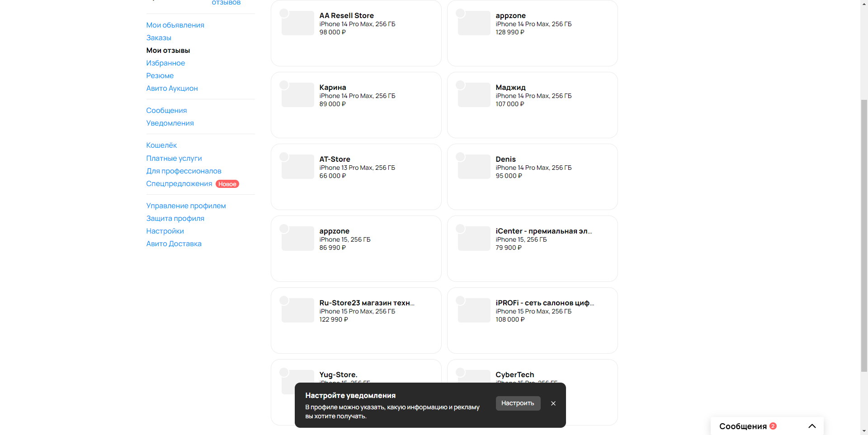
Task: Open the Резюме sidebar item
Action: (160, 75)
